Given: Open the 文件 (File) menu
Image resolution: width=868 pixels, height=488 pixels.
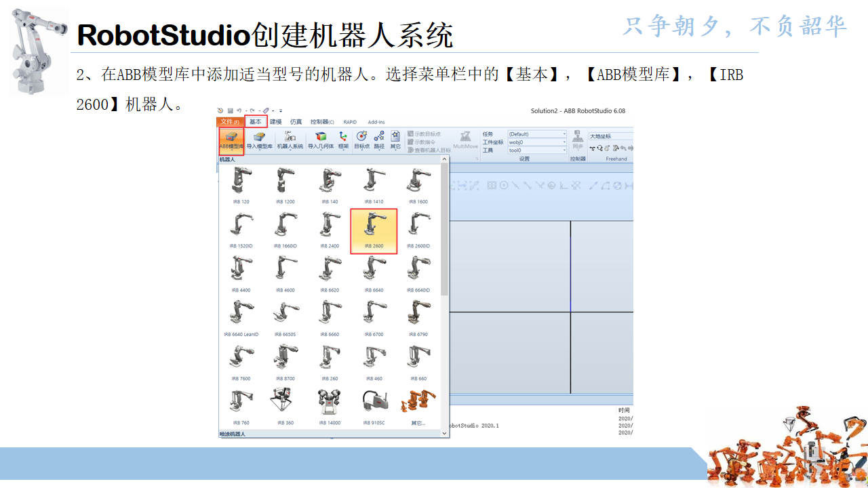Looking at the screenshot, I should point(229,122).
